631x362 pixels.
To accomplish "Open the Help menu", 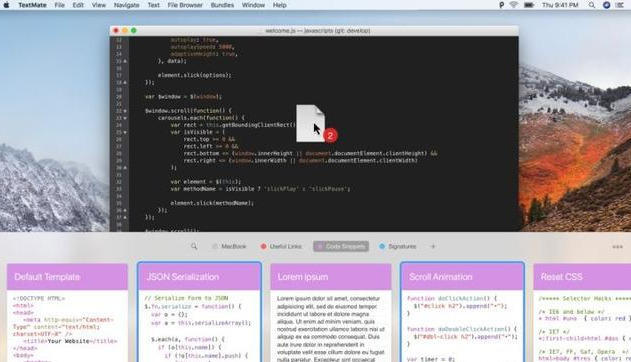I will (280, 5).
